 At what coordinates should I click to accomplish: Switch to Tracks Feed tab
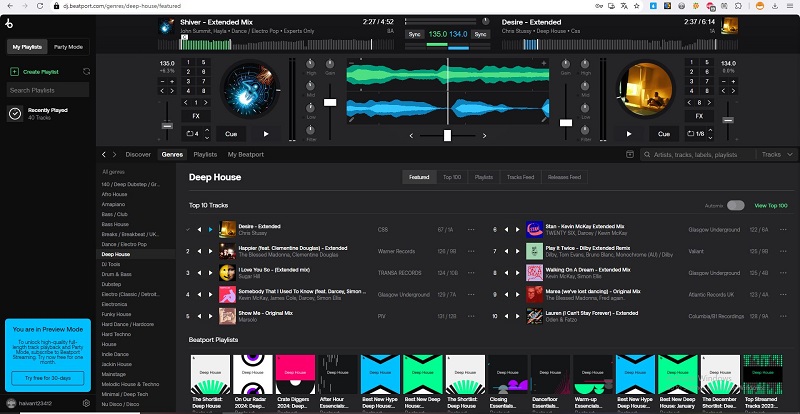click(x=520, y=177)
